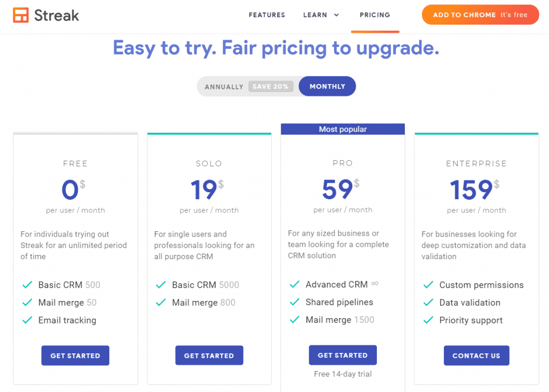Viewport: 549px width, 392px height.
Task: Click checkmark icon beside Shared pipelines
Action: (x=294, y=302)
